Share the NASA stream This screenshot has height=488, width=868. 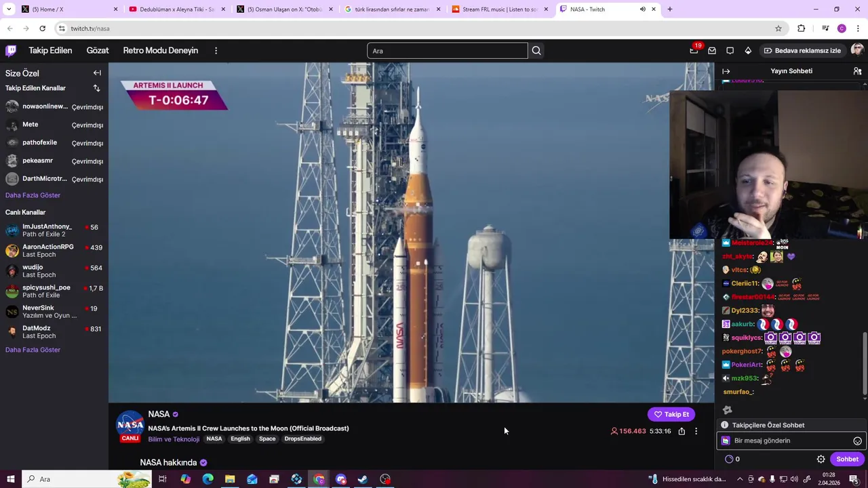point(682,431)
